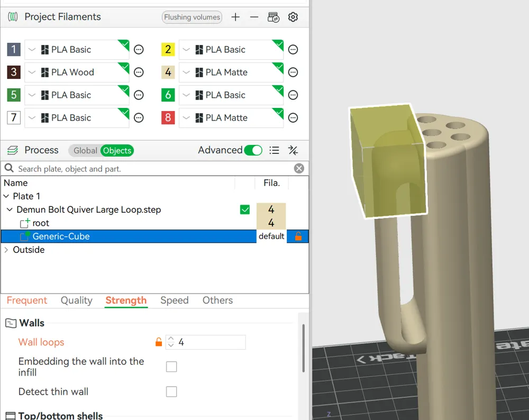Viewport: 529px width, 420px height.
Task: Click the search plate, object and part field
Action: [x=132, y=168]
